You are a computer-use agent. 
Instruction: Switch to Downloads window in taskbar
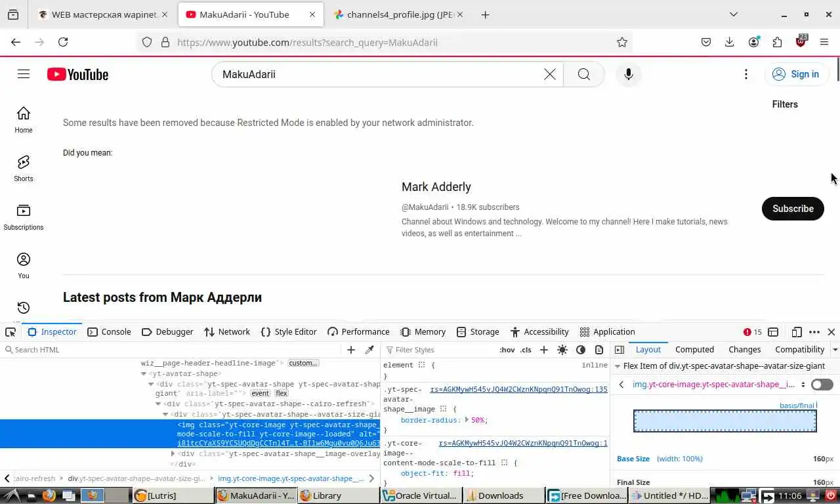point(503,495)
